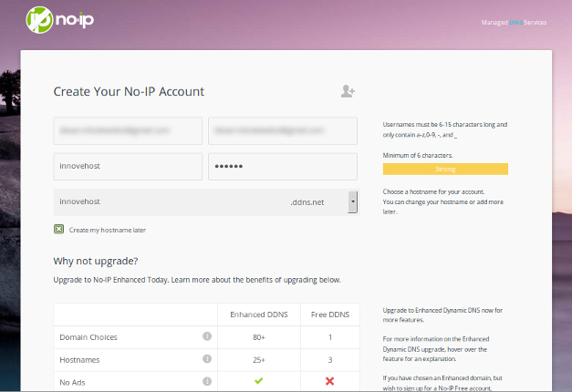Click the yellow Strong password strength bar
Viewport: 572px width, 392px height.
(445, 169)
